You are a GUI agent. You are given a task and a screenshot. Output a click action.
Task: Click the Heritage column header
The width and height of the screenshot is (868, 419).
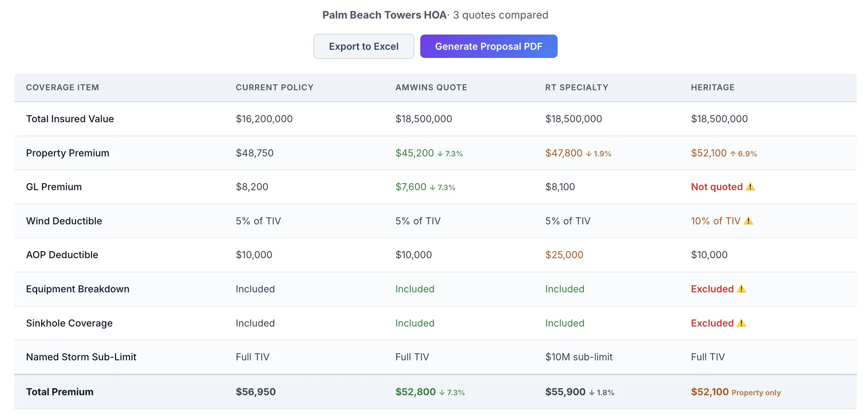click(712, 88)
